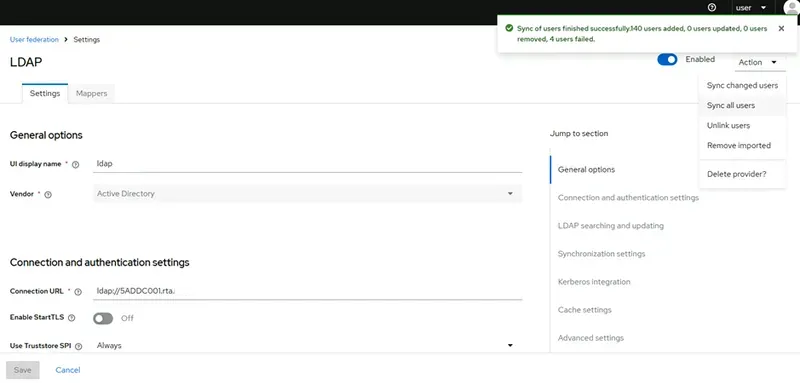
Task: Jump to Connection and authentication settings
Action: 628,197
